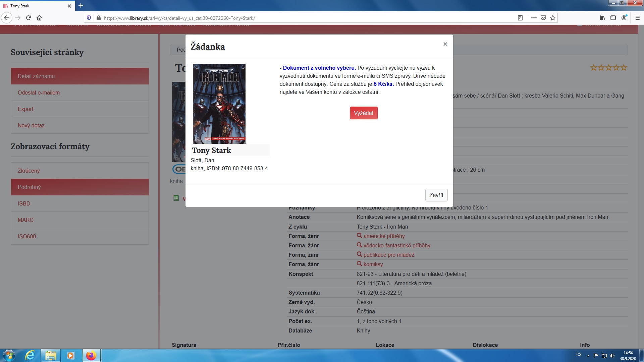Click the volume icon in system tray
The image size is (644, 362).
coord(612,356)
